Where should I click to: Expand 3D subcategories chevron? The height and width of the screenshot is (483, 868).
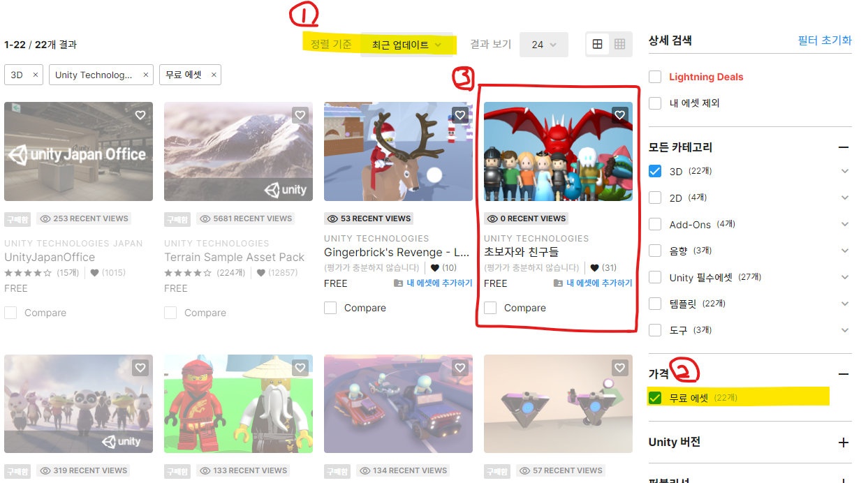point(845,171)
